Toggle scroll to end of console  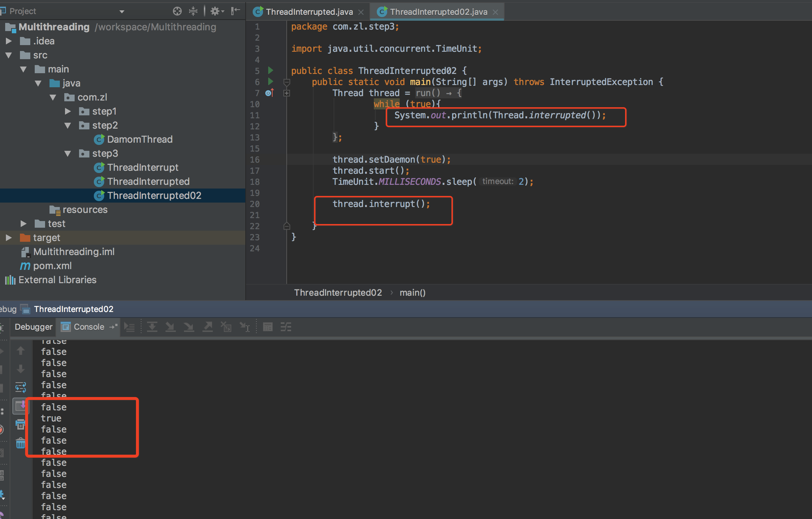tap(20, 406)
